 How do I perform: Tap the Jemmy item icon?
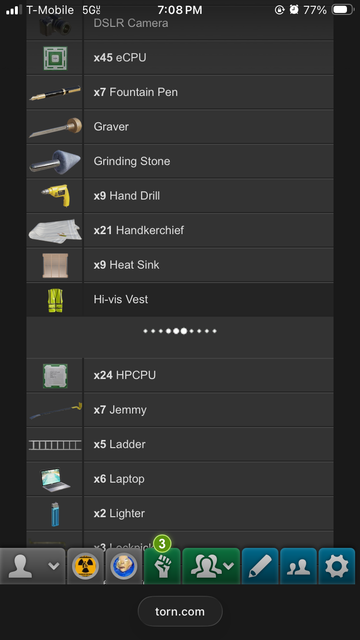click(55, 410)
